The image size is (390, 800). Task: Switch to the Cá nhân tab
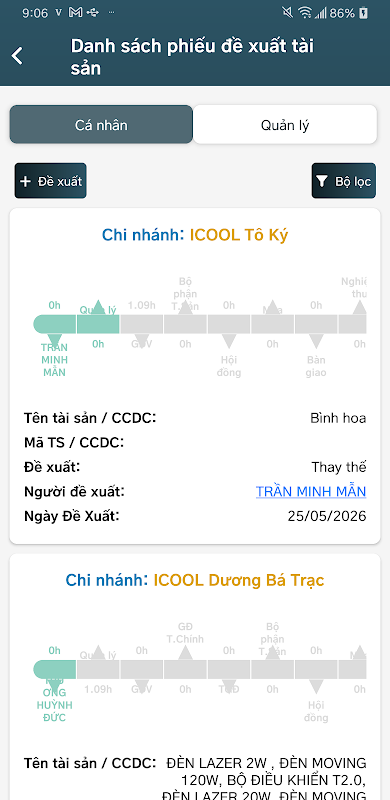click(x=101, y=124)
